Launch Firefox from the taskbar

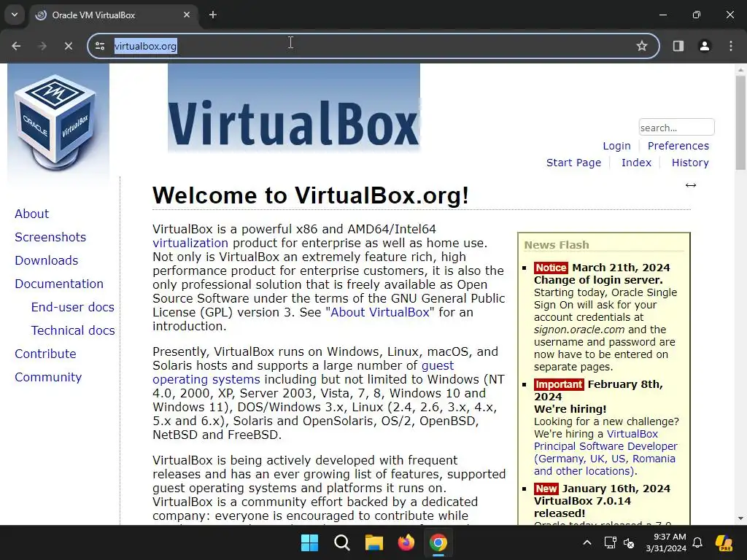point(406,542)
